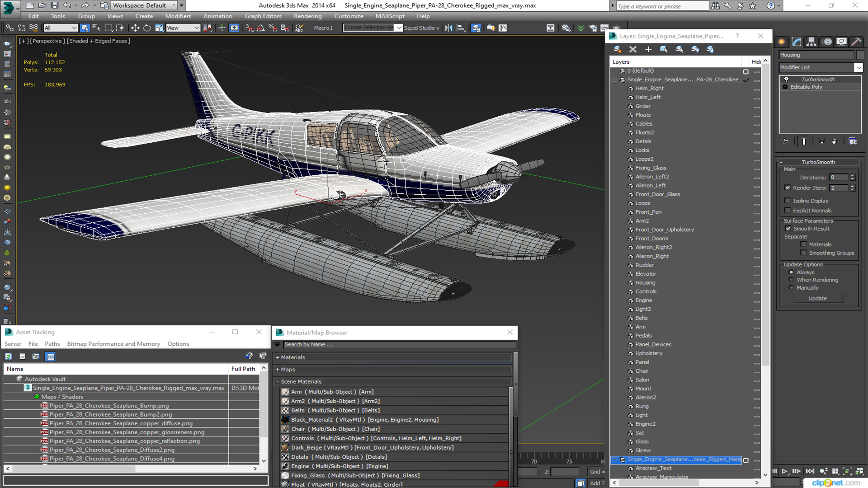Enable Explicit Normals checkbox
This screenshot has width=868, height=488.
788,211
